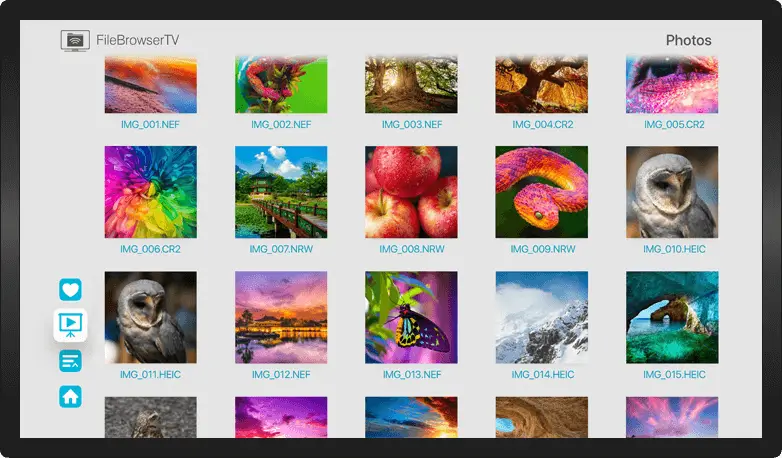Open bottom row blue orange sunset thumbnail
Screen dimensions: 782x458
411,418
